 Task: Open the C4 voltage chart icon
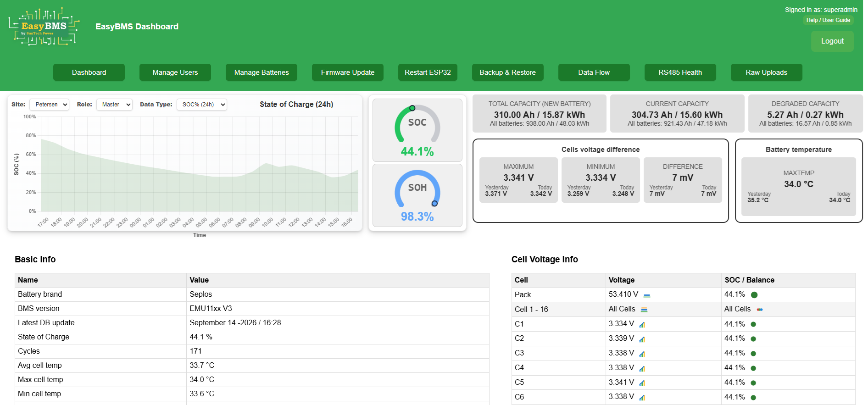tap(642, 369)
